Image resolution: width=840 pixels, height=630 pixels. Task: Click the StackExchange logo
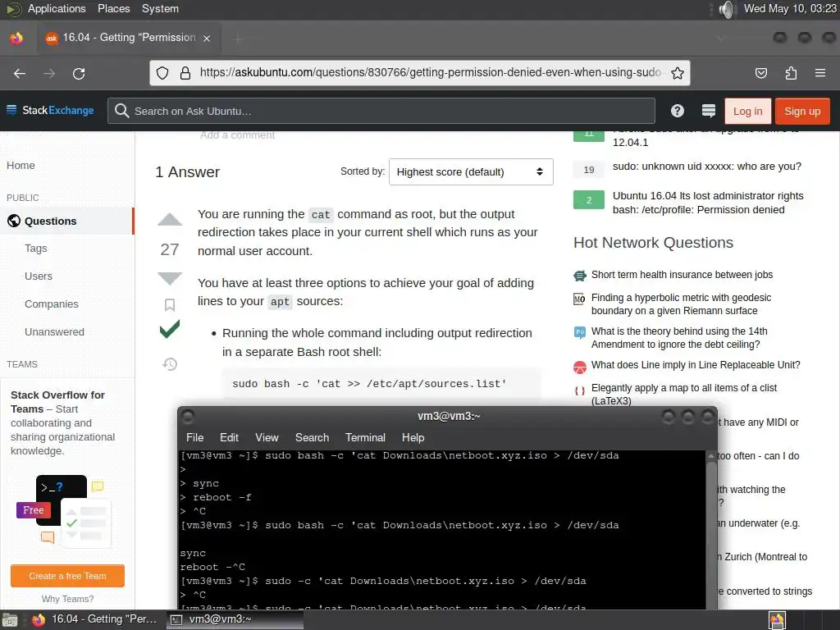[50, 111]
